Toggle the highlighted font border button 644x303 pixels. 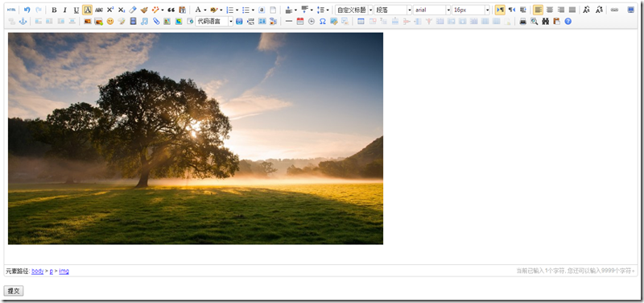pyautogui.click(x=87, y=10)
